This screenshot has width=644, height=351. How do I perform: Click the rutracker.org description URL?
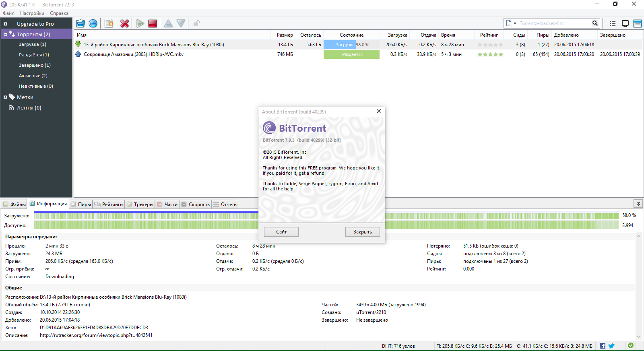point(96,335)
